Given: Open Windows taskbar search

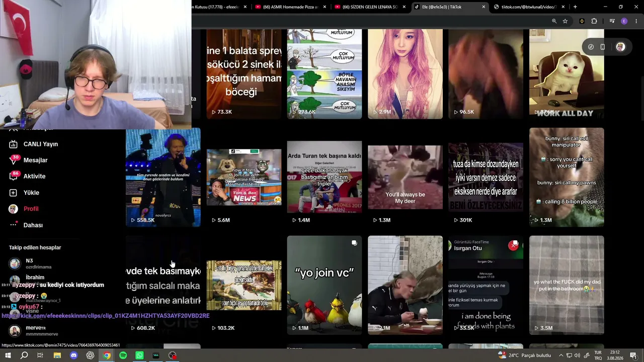Looking at the screenshot, I should (x=24, y=355).
